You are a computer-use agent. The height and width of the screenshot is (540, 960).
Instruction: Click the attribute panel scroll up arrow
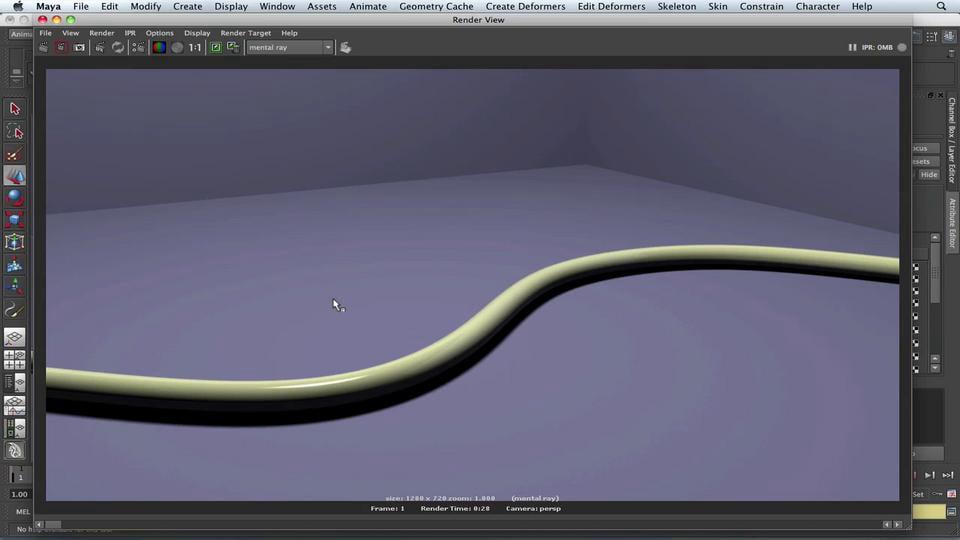(935, 238)
